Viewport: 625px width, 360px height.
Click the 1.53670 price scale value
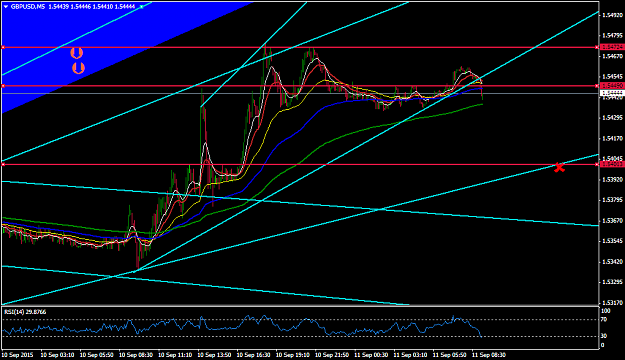(612, 220)
